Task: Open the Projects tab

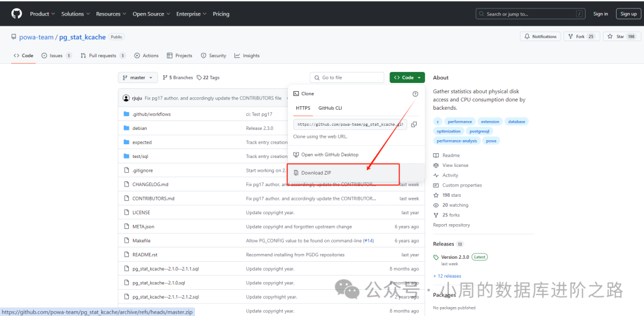Action: (179, 55)
